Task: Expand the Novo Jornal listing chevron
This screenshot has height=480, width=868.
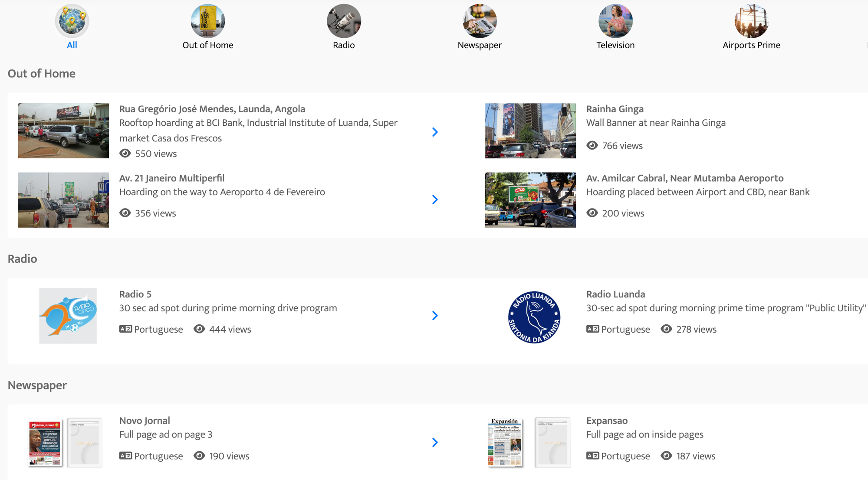Action: pos(435,442)
